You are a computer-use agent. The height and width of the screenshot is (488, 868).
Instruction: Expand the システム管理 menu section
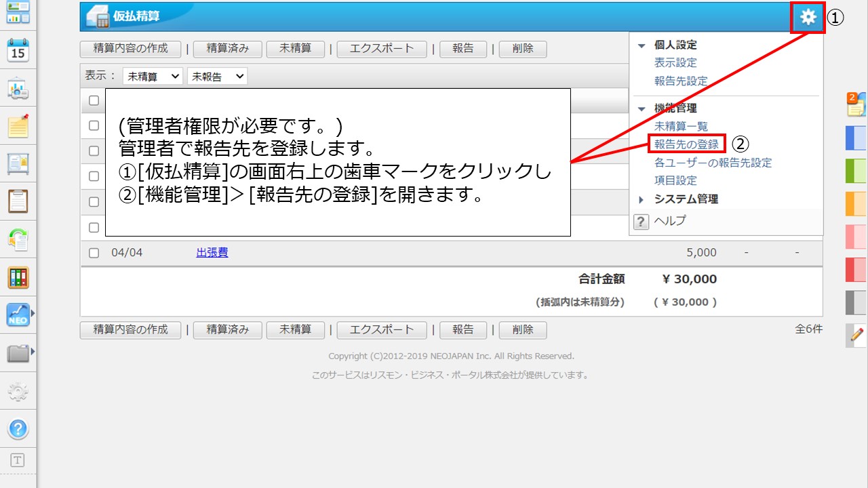[686, 199]
